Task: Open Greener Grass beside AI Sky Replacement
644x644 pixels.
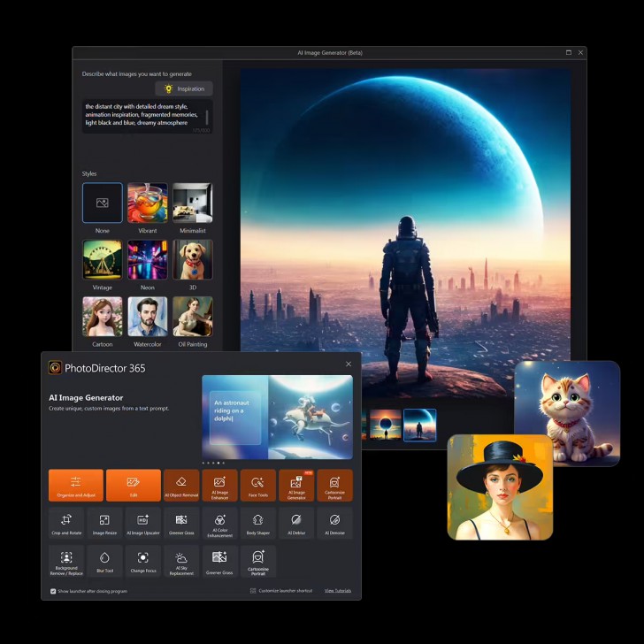Action: (x=219, y=561)
